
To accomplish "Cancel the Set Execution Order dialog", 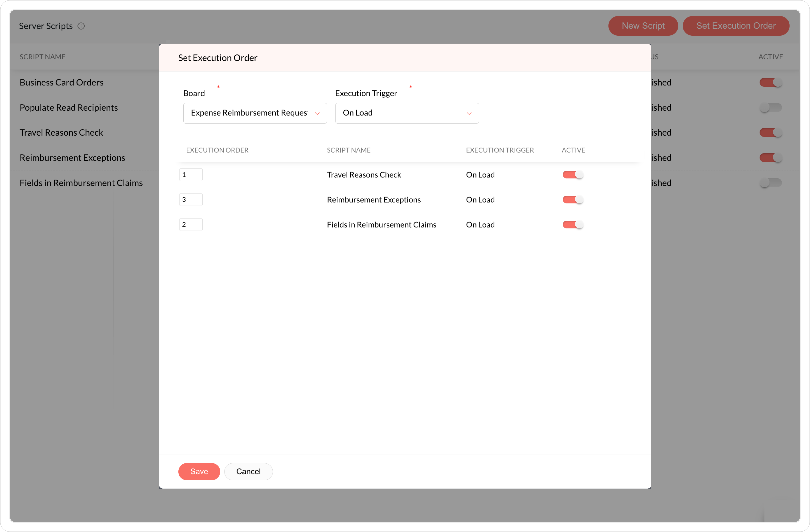I will tap(248, 471).
